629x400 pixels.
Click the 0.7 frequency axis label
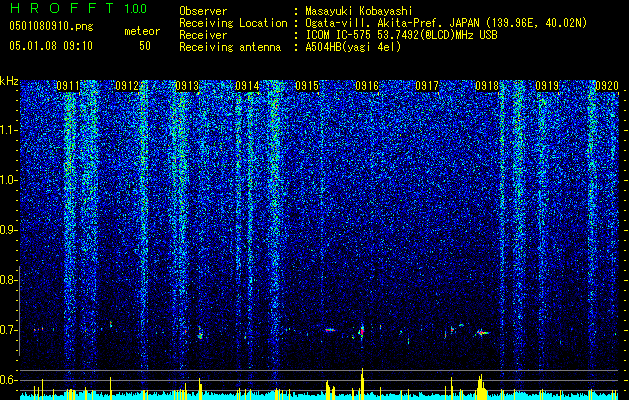point(8,330)
